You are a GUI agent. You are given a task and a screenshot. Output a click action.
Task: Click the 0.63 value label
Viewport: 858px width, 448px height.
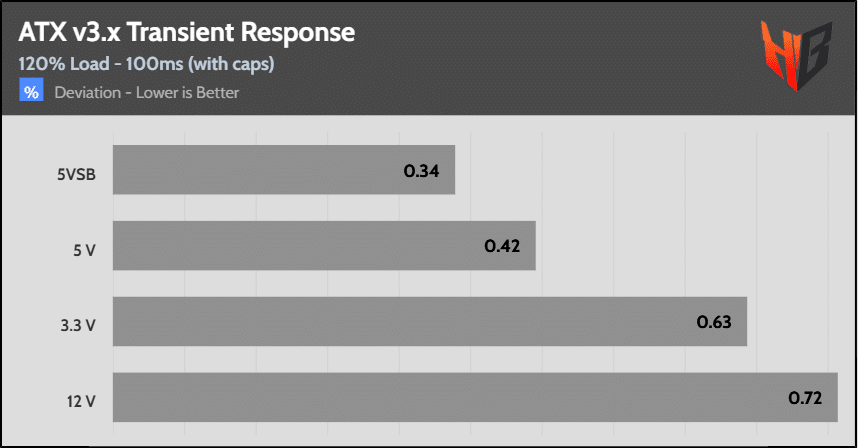pyautogui.click(x=714, y=322)
